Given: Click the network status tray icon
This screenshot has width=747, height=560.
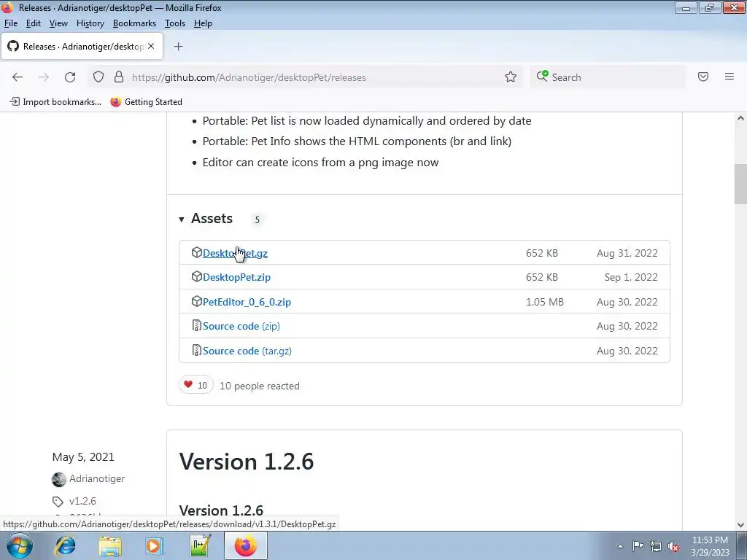Looking at the screenshot, I should point(656,547).
